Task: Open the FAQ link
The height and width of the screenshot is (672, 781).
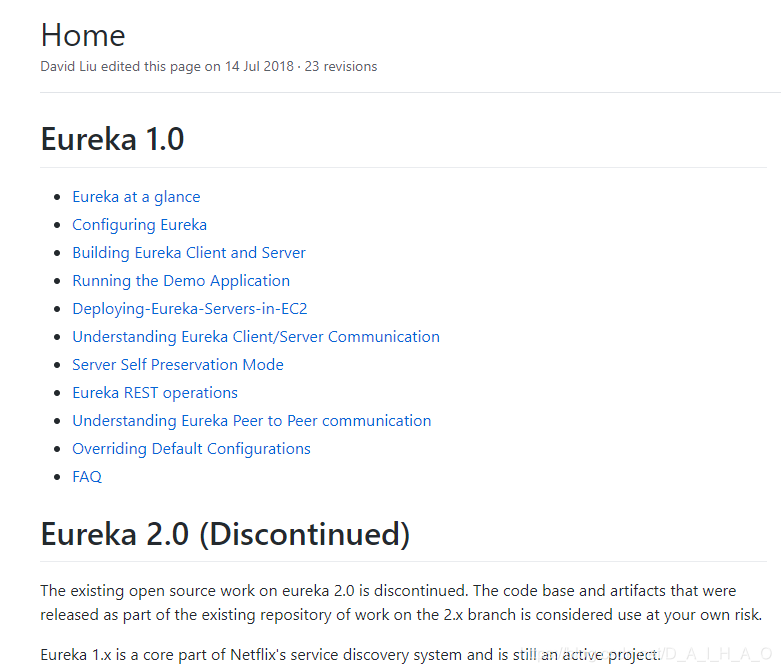Action: 87,477
